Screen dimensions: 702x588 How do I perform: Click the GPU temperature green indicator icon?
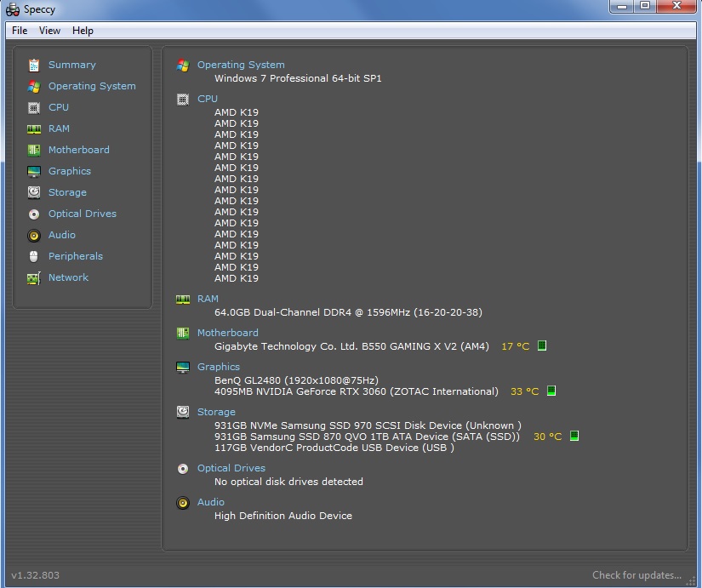551,391
